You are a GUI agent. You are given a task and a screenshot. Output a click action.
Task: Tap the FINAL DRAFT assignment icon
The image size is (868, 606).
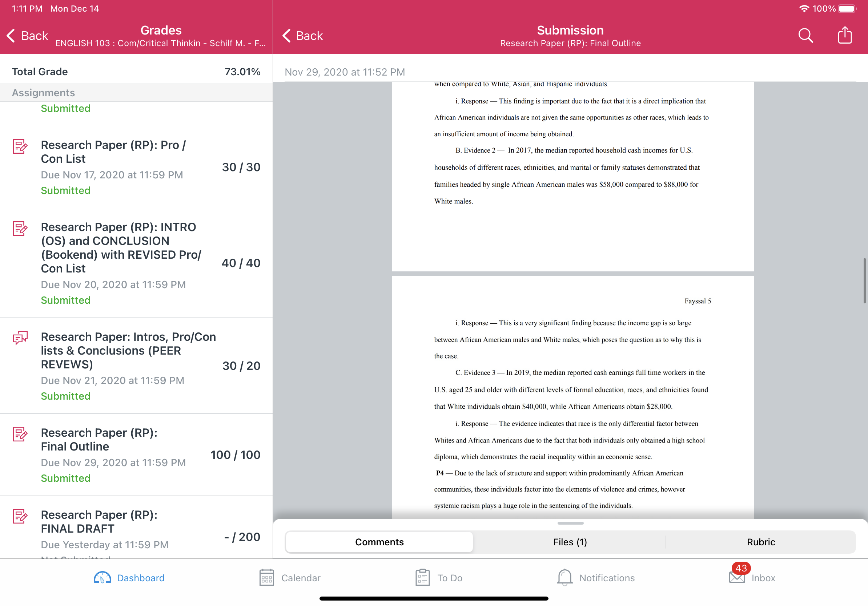[20, 516]
